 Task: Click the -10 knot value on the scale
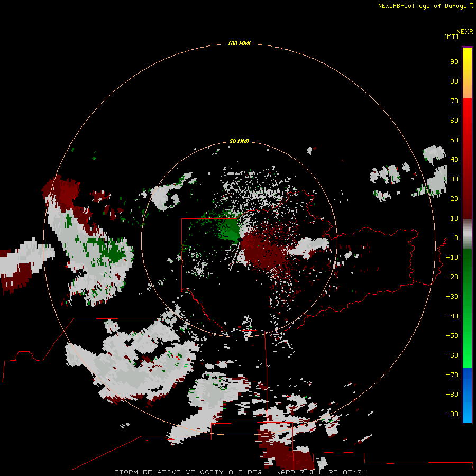[452, 258]
